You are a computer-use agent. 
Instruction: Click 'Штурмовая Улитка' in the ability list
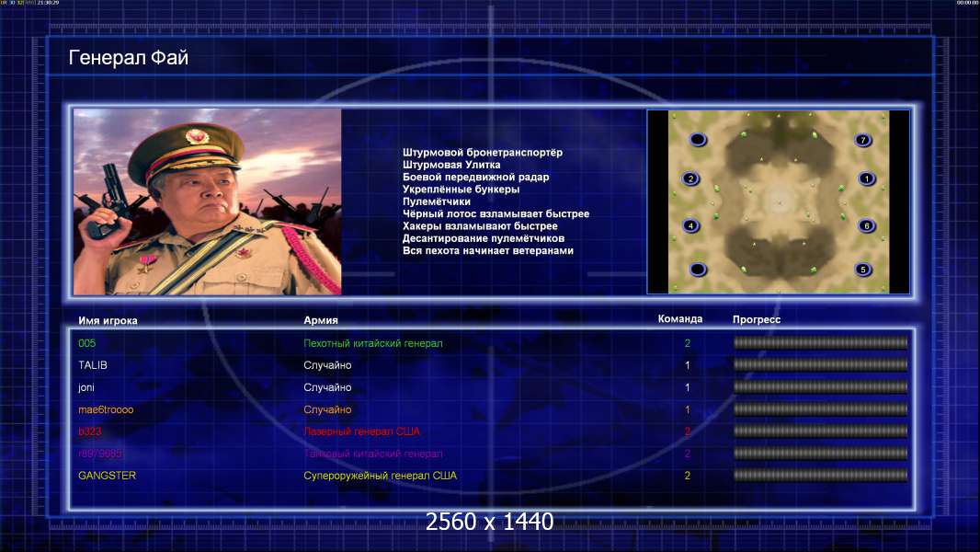click(451, 165)
